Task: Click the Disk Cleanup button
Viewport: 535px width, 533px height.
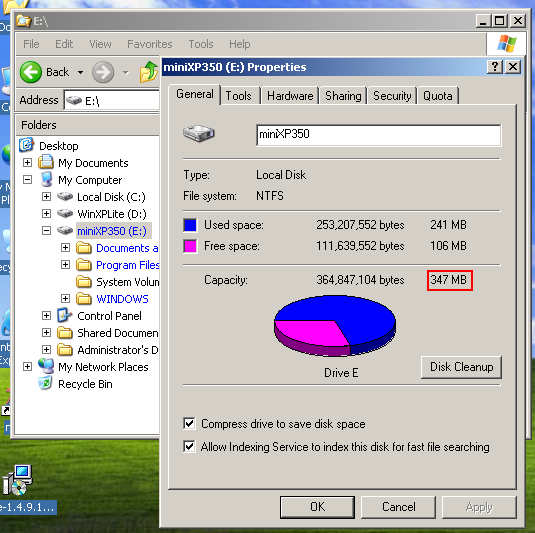Action: point(461,367)
